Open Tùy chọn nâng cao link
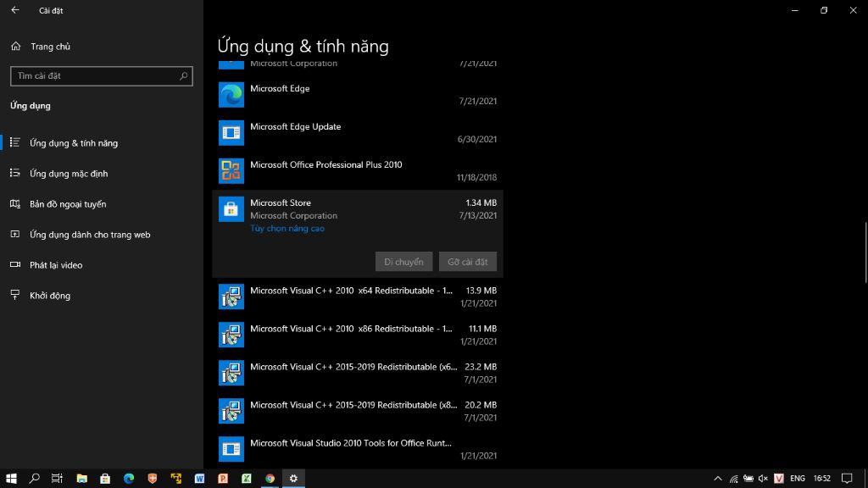 (287, 228)
